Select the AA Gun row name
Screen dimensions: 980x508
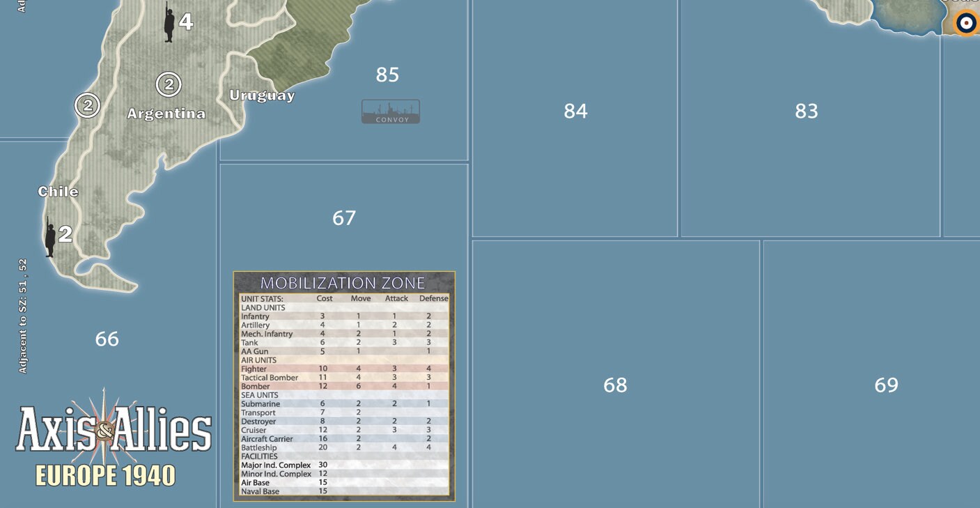click(x=254, y=352)
